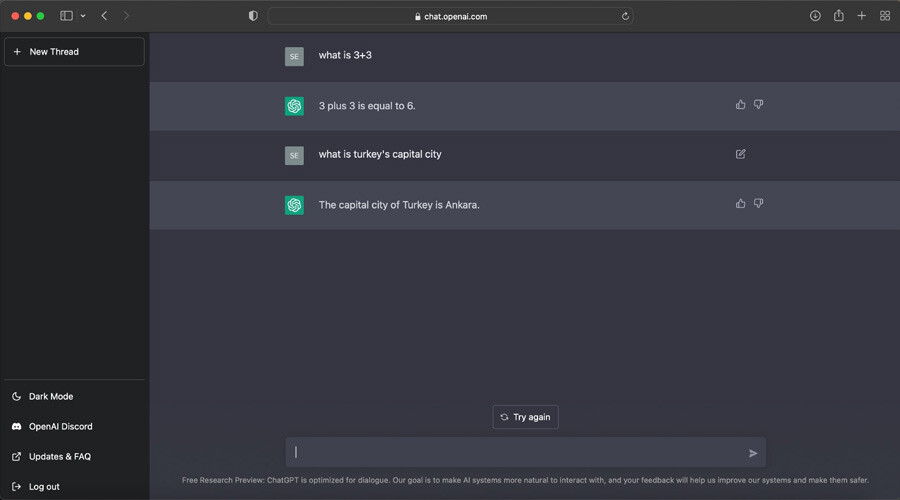Open the privacy shield report
The width and height of the screenshot is (900, 500).
click(x=253, y=16)
